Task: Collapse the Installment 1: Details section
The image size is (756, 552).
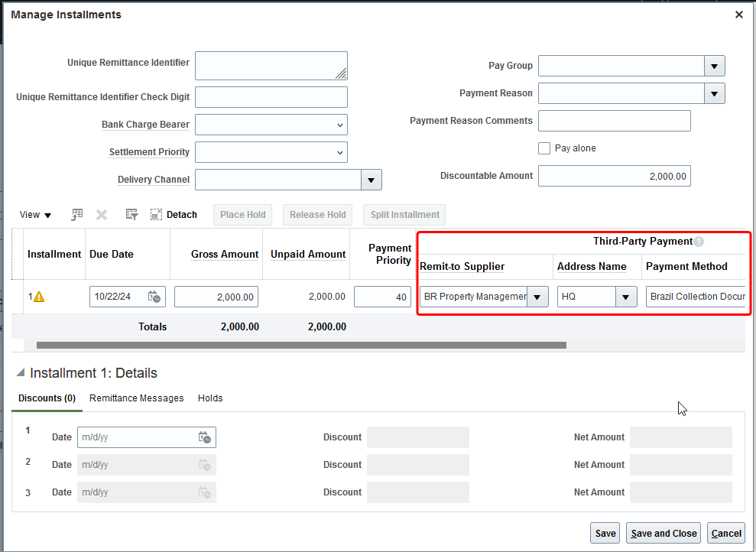Action: pos(20,372)
